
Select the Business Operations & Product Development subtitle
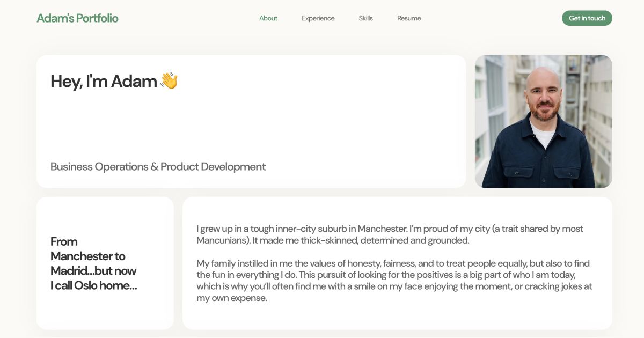click(157, 166)
